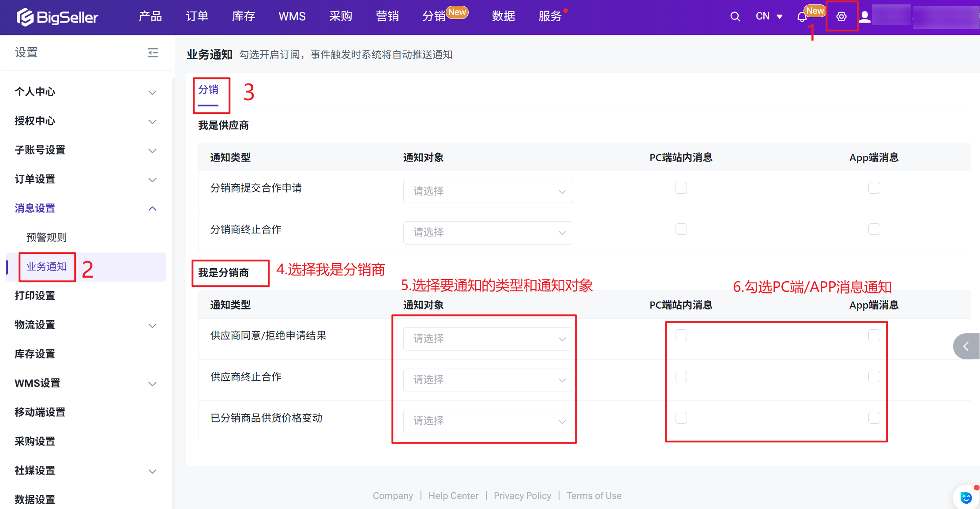Screen dimensions: 980x509
Task: Select the 分销 tab
Action: 208,90
